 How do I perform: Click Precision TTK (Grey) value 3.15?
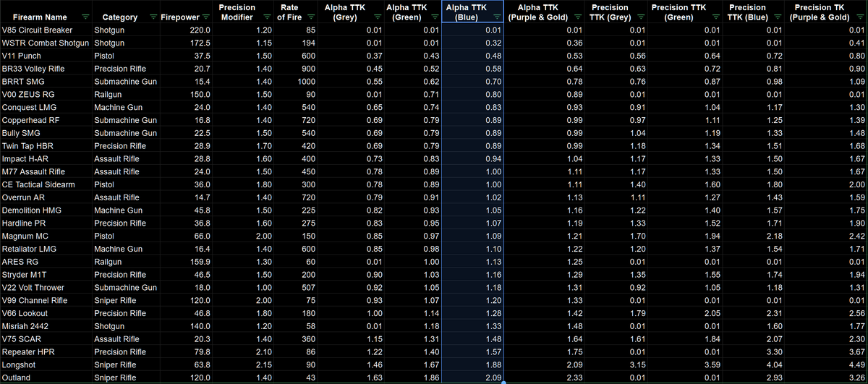pos(637,364)
